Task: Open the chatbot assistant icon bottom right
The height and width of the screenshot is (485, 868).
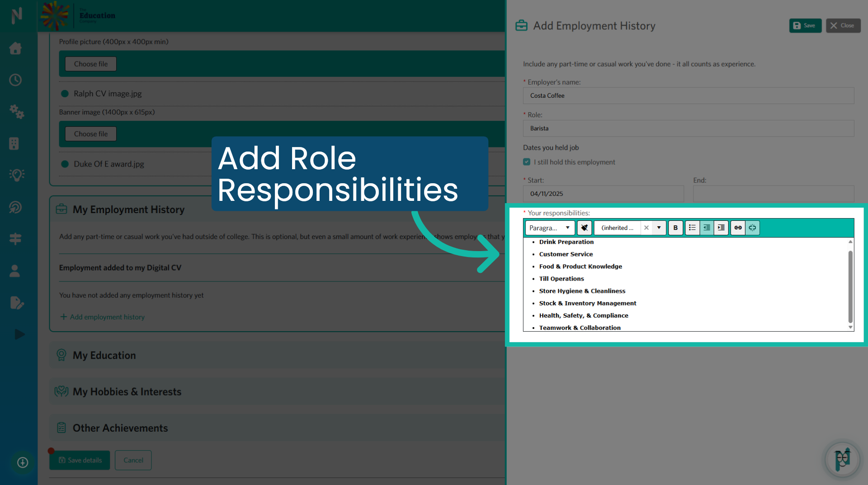Action: [842, 460]
